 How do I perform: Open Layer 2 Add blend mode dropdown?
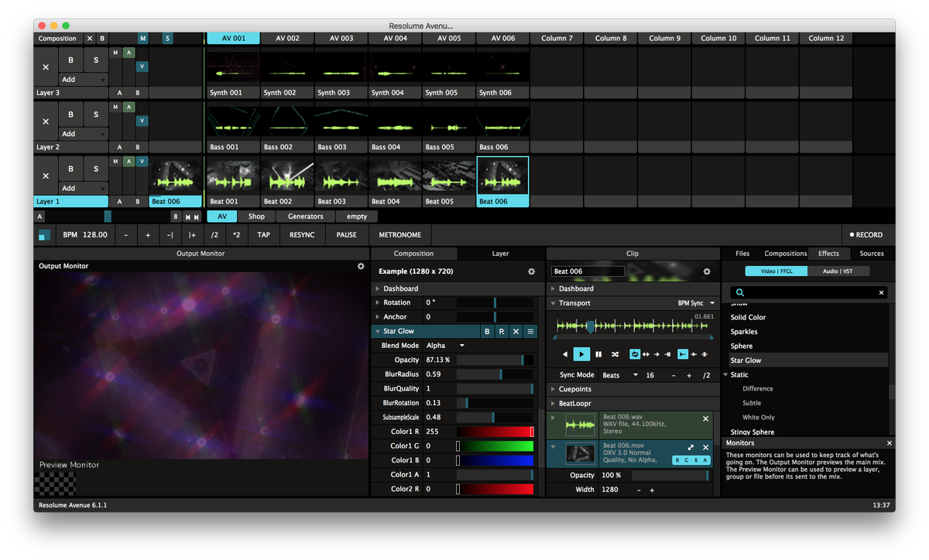tap(84, 134)
